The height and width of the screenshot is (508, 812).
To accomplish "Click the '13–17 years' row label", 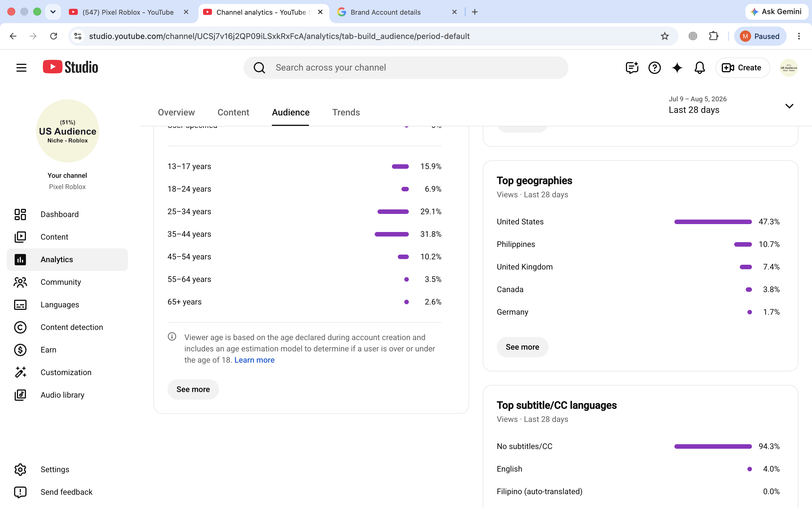I will coord(189,166).
